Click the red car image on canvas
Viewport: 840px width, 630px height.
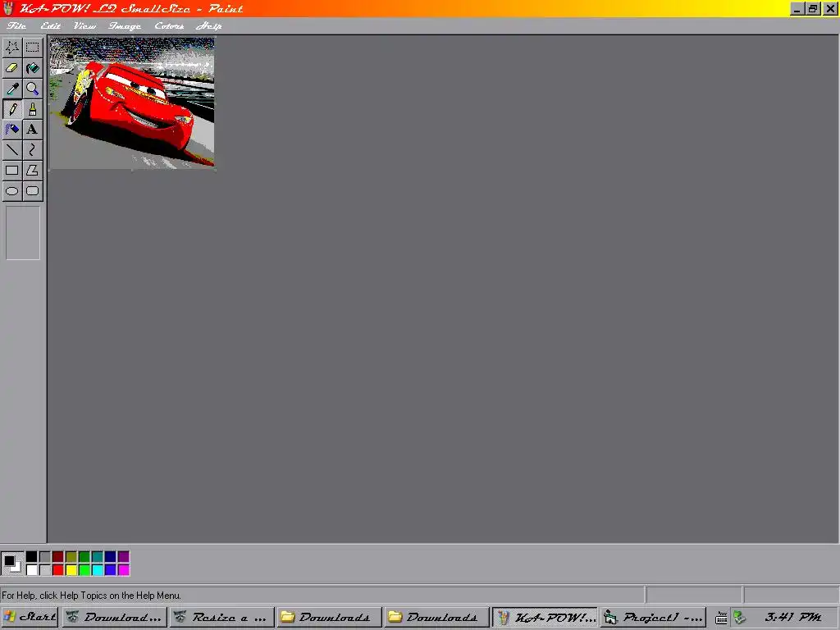(x=132, y=103)
